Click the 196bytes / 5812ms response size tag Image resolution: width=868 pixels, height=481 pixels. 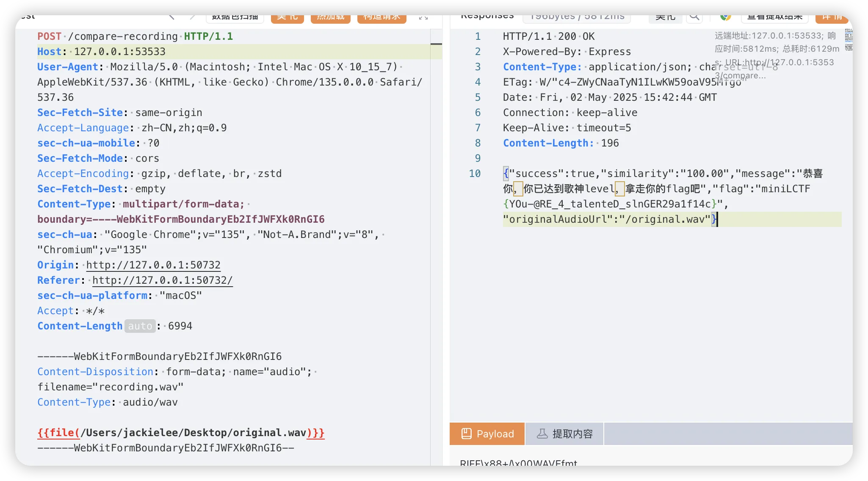(x=577, y=17)
